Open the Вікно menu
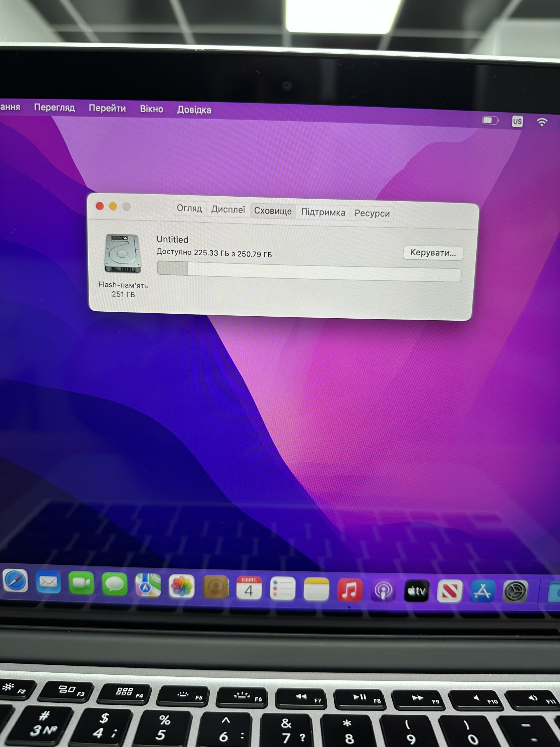Viewport: 560px width, 747px height. (x=152, y=109)
